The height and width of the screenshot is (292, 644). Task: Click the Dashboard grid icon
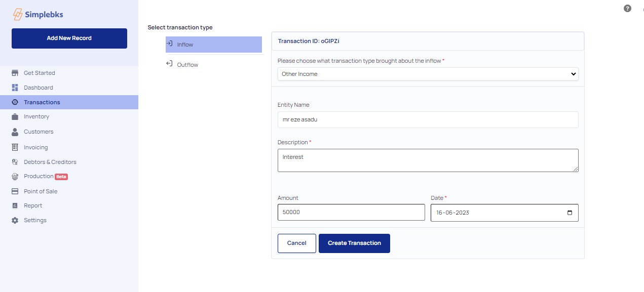(x=15, y=88)
